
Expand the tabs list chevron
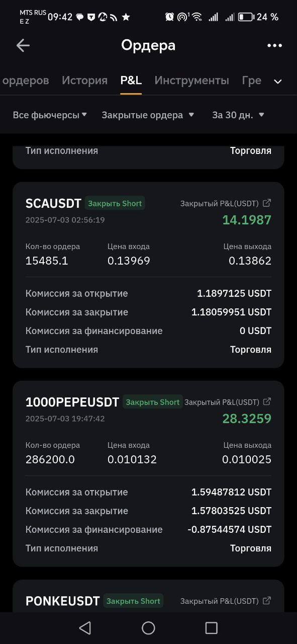[277, 82]
